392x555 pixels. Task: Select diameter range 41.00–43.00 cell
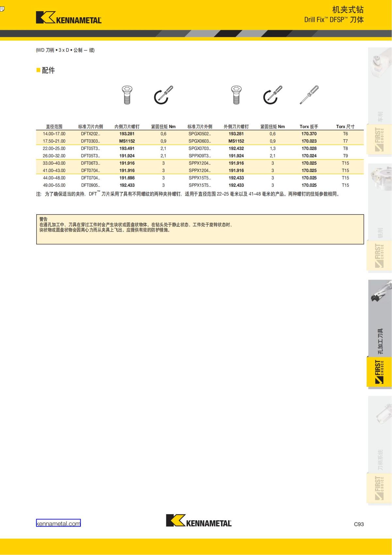tap(54, 171)
